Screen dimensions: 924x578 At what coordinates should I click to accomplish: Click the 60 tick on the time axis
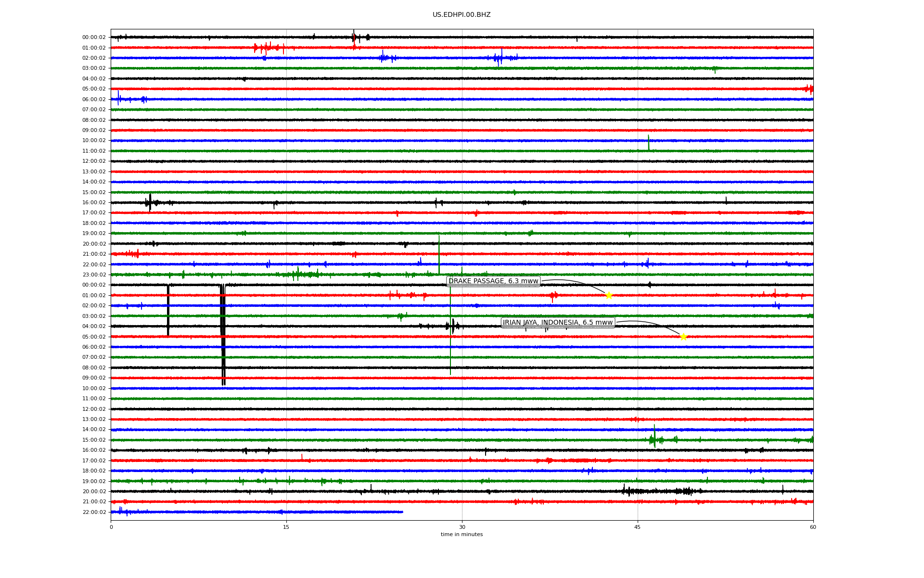click(x=813, y=527)
